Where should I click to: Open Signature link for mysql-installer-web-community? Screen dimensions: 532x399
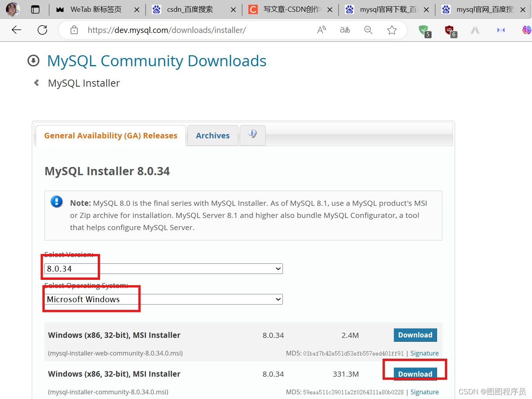click(425, 353)
